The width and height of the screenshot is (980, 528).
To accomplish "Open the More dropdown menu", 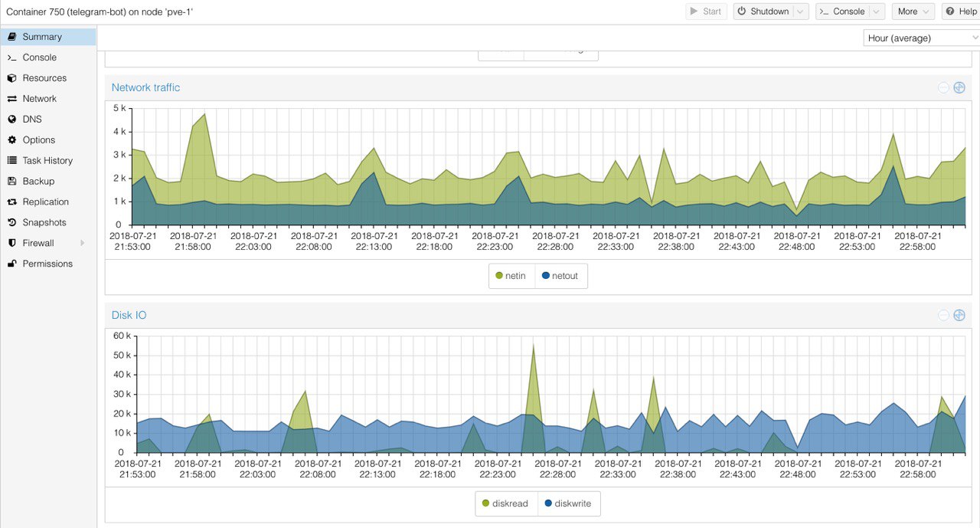I will [x=913, y=11].
